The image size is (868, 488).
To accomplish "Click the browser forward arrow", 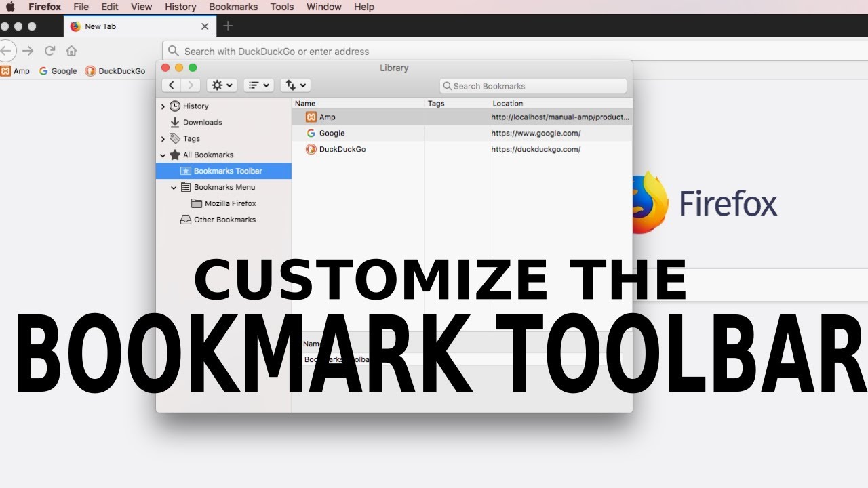I will coord(28,51).
